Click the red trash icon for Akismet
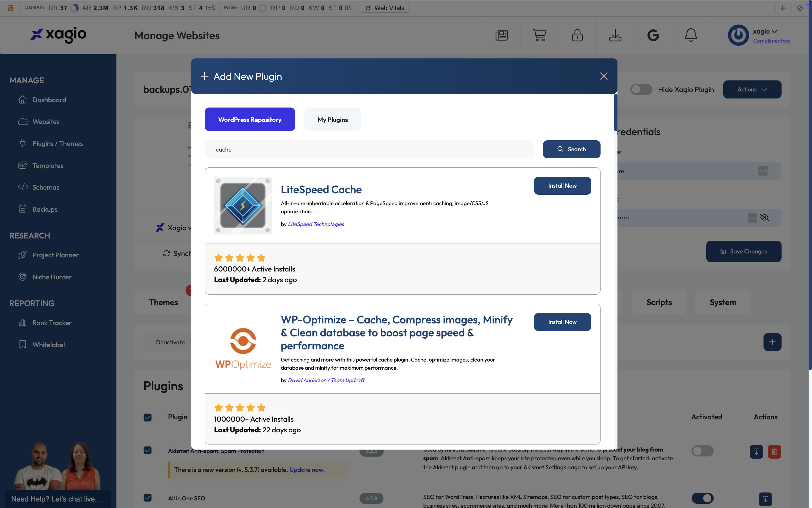The image size is (812, 508). click(775, 452)
